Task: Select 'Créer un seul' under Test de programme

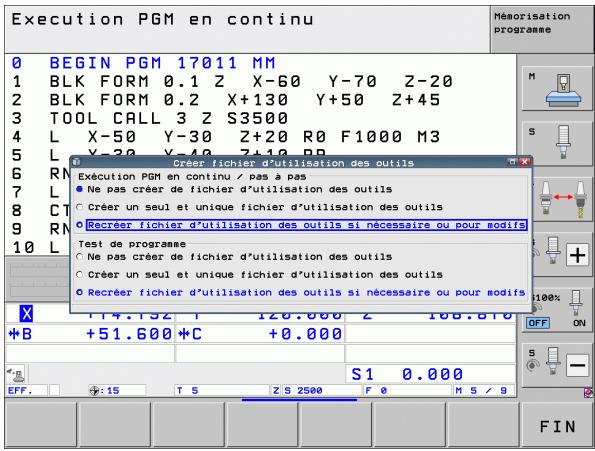Action: (x=260, y=275)
